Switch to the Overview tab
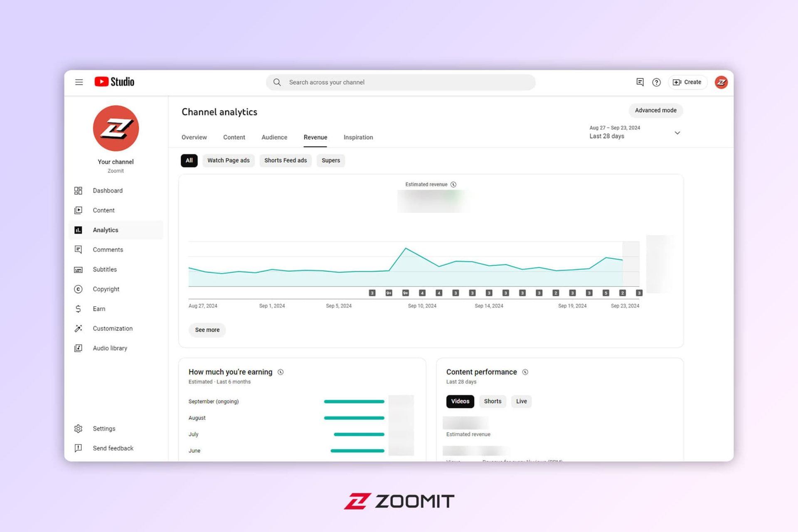 pos(194,137)
